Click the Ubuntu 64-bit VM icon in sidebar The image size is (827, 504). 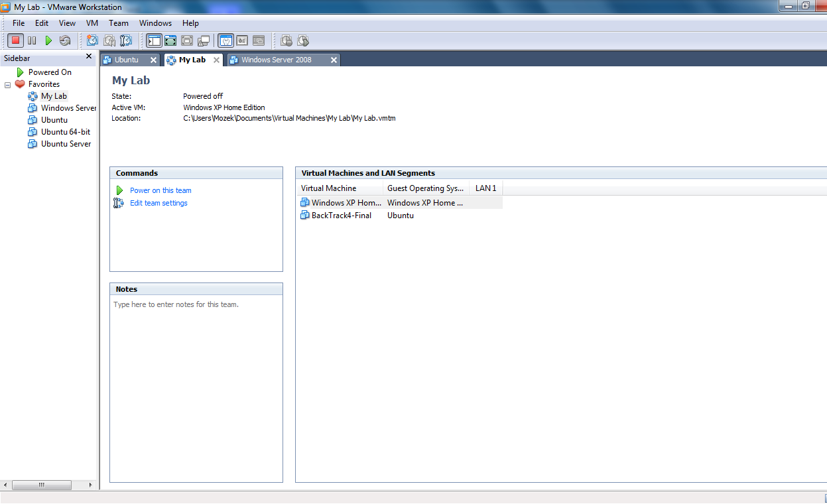pos(32,132)
